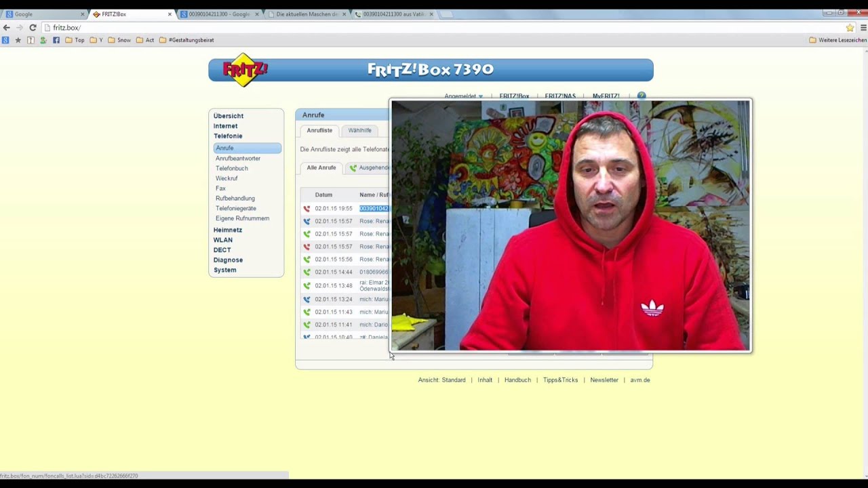This screenshot has width=868, height=488.
Task: Click the missed call icon at 19:55
Action: [307, 209]
